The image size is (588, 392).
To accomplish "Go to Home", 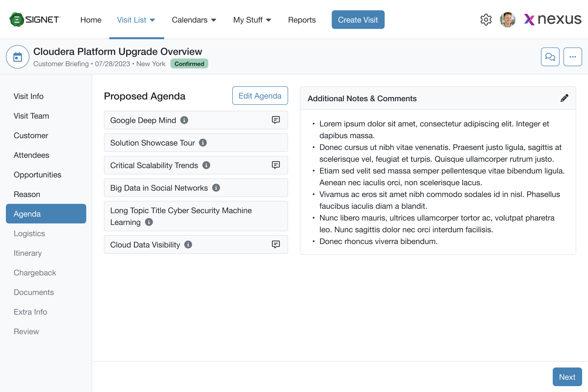I will 91,20.
